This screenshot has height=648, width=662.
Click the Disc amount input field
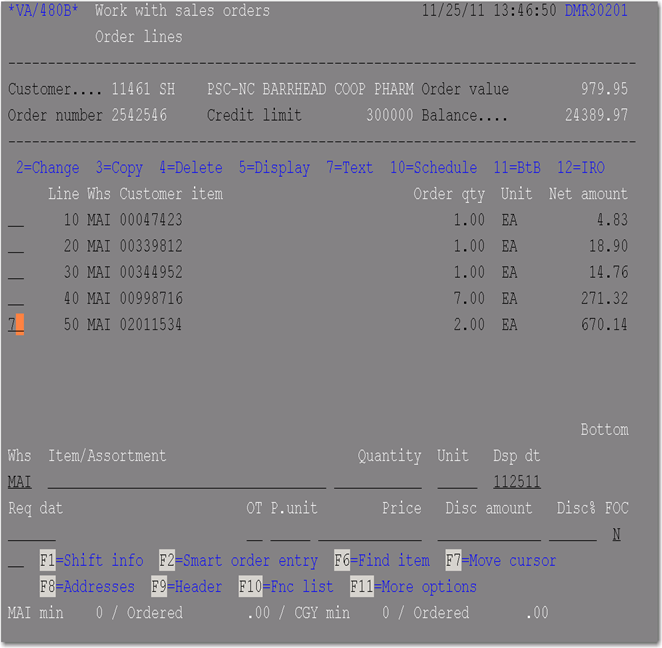489,534
